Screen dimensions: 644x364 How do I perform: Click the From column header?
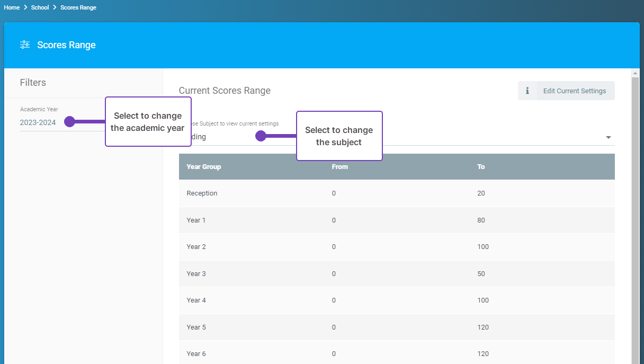340,167
